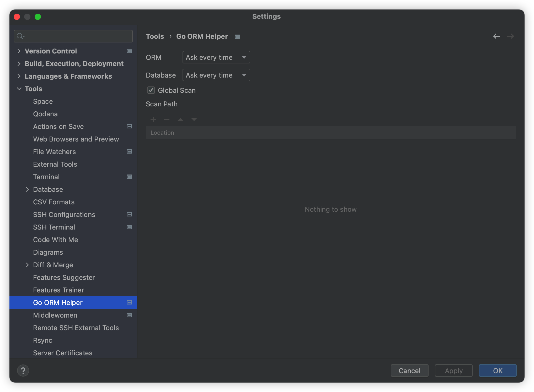Click the Apply button
Screen dimensions: 534x392
[x=453, y=371]
